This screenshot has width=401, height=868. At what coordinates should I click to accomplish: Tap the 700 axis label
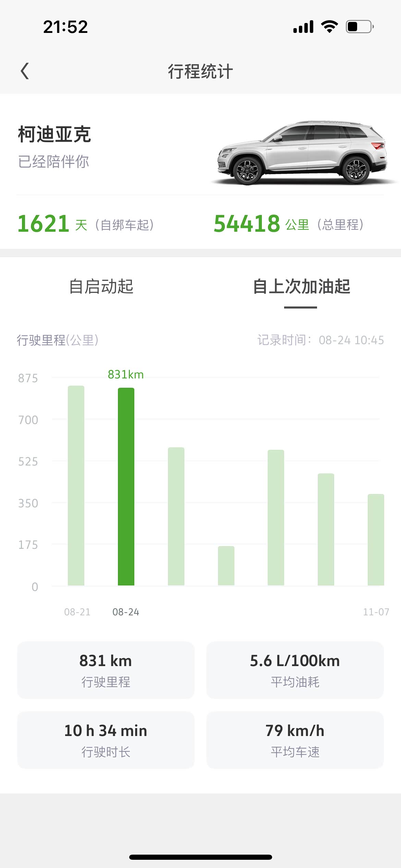pyautogui.click(x=28, y=420)
